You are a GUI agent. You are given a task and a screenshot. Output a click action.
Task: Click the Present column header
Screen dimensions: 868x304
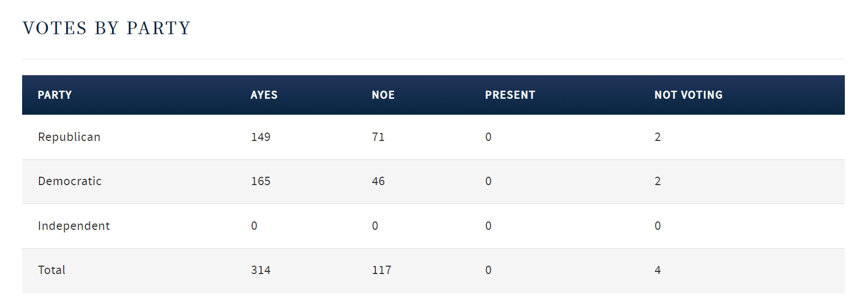click(x=510, y=95)
